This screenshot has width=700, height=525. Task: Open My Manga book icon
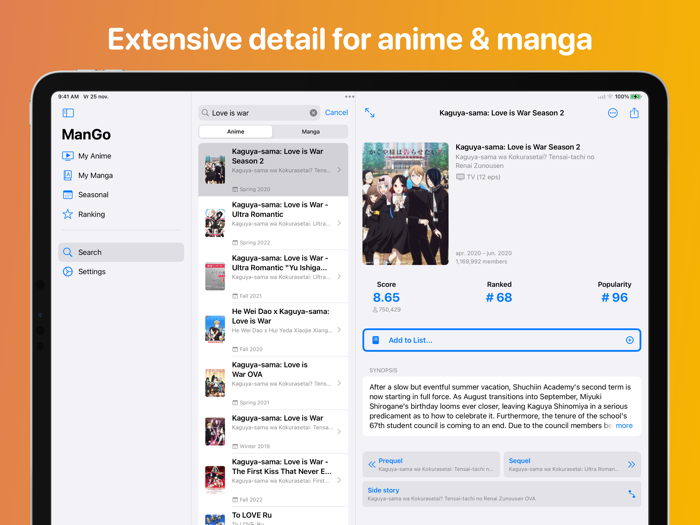68,175
